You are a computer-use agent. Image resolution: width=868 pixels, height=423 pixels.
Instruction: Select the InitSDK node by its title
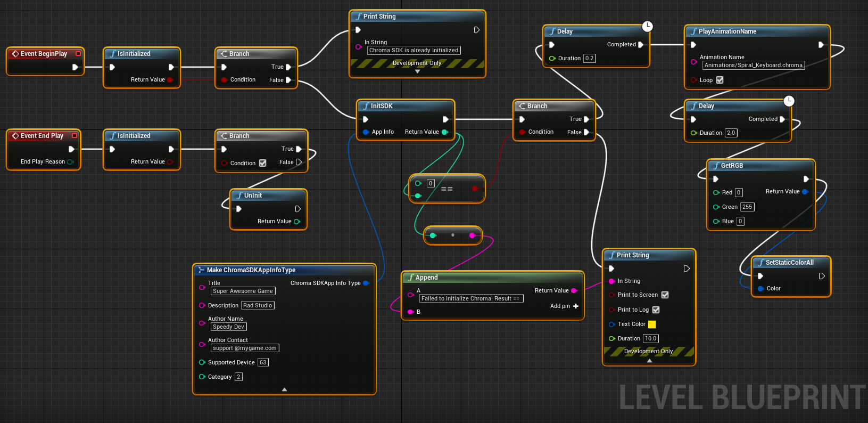pyautogui.click(x=382, y=106)
